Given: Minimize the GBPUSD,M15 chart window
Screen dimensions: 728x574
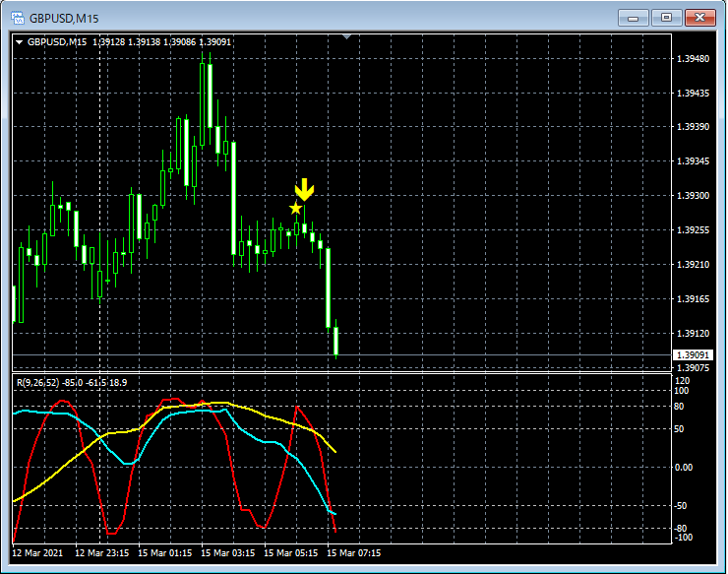Looking at the screenshot, I should [x=633, y=18].
